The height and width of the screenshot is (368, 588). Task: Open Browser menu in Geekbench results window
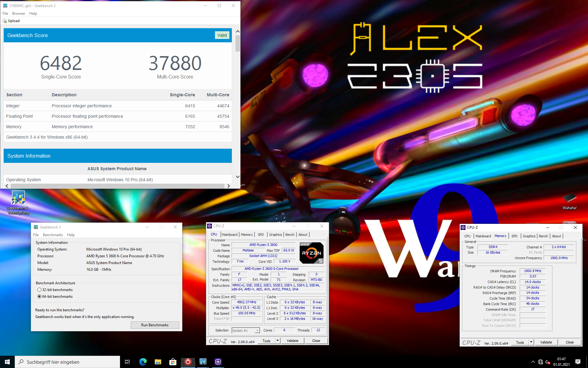coord(19,13)
